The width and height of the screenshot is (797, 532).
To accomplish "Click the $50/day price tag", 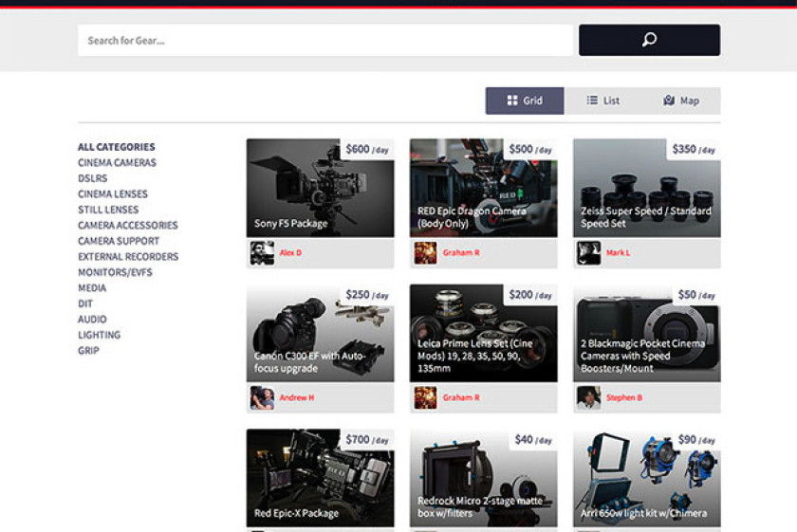I will point(696,295).
